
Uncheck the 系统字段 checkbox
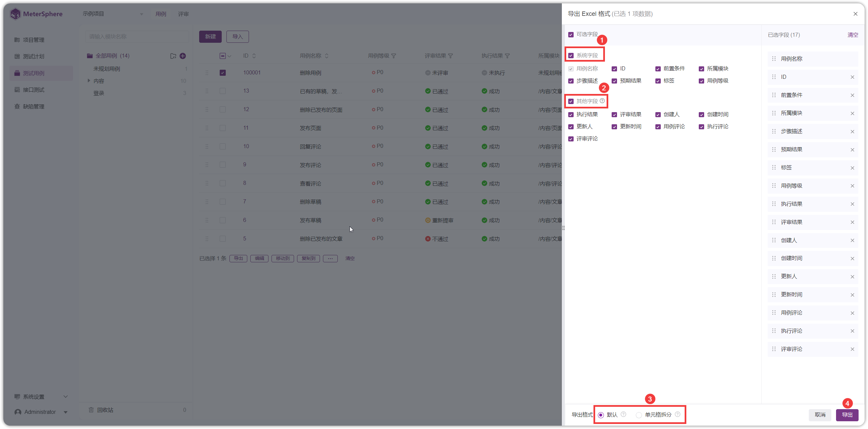[571, 55]
